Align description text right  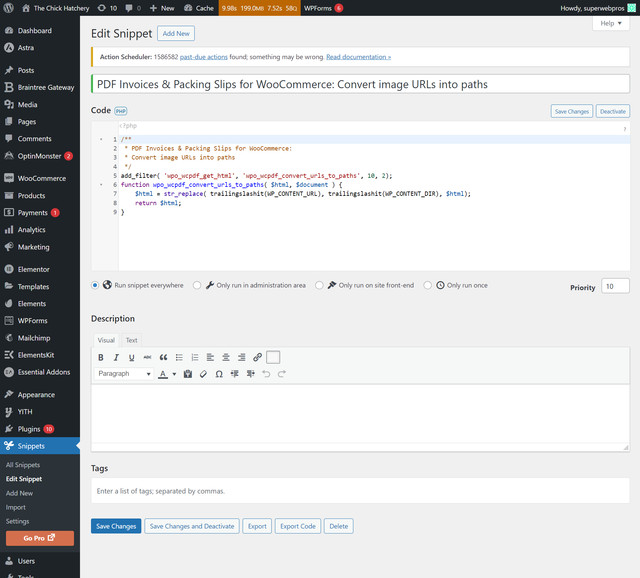pyautogui.click(x=242, y=358)
